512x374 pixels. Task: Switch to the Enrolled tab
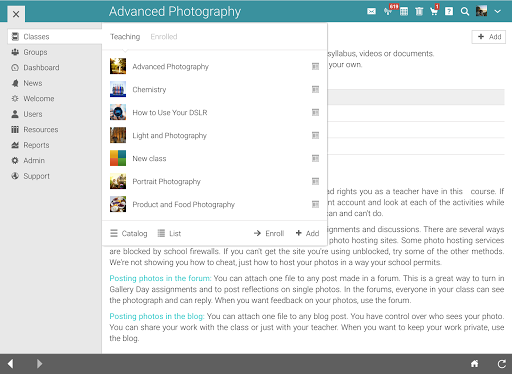[164, 37]
